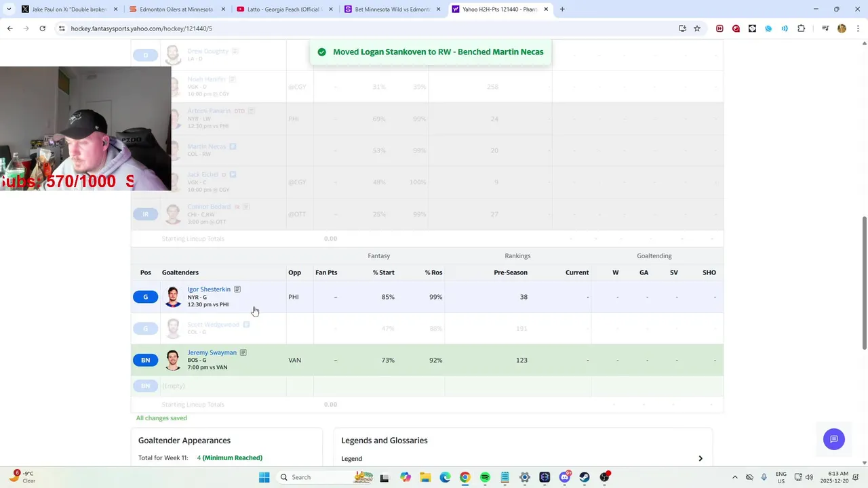868x488 pixels.
Task: Open Windows Start menu
Action: click(264, 477)
